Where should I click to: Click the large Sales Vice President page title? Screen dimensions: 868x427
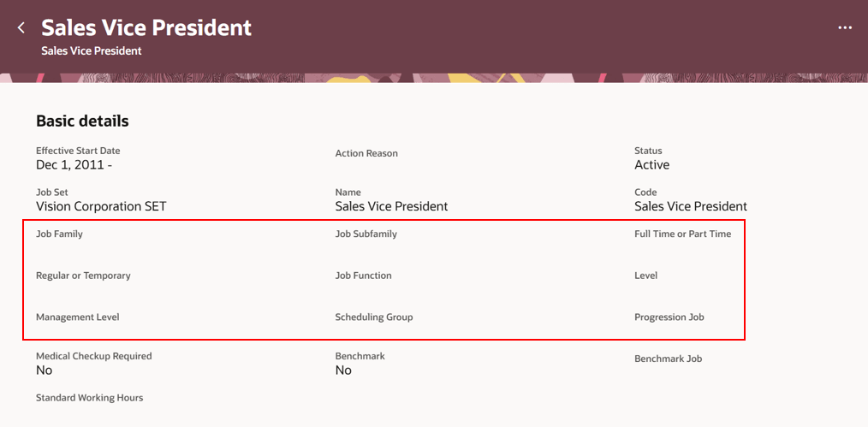(x=146, y=27)
